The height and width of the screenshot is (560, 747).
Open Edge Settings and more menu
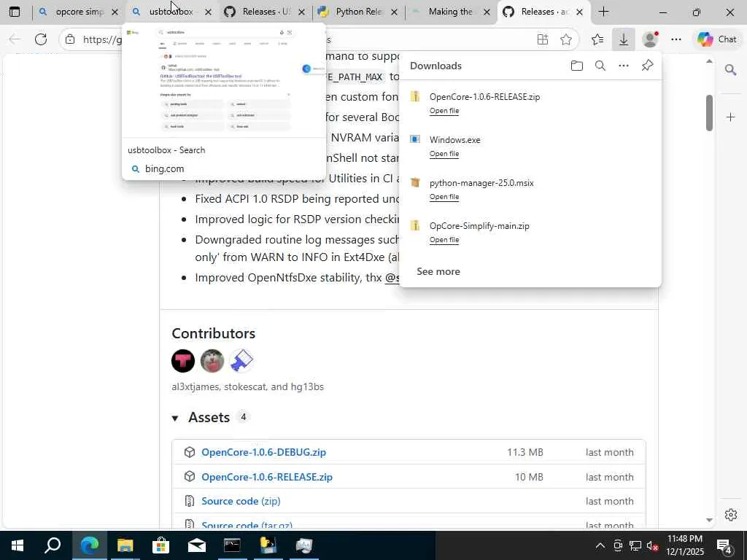point(676,39)
